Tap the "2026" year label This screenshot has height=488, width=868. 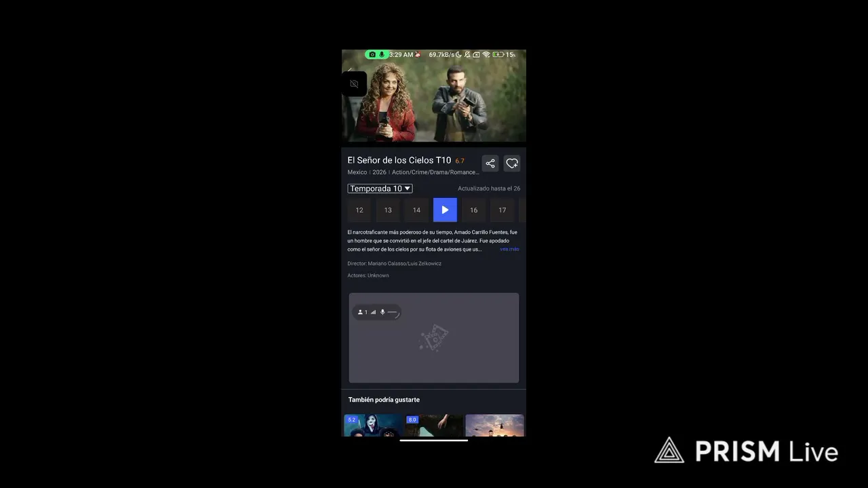pyautogui.click(x=379, y=172)
